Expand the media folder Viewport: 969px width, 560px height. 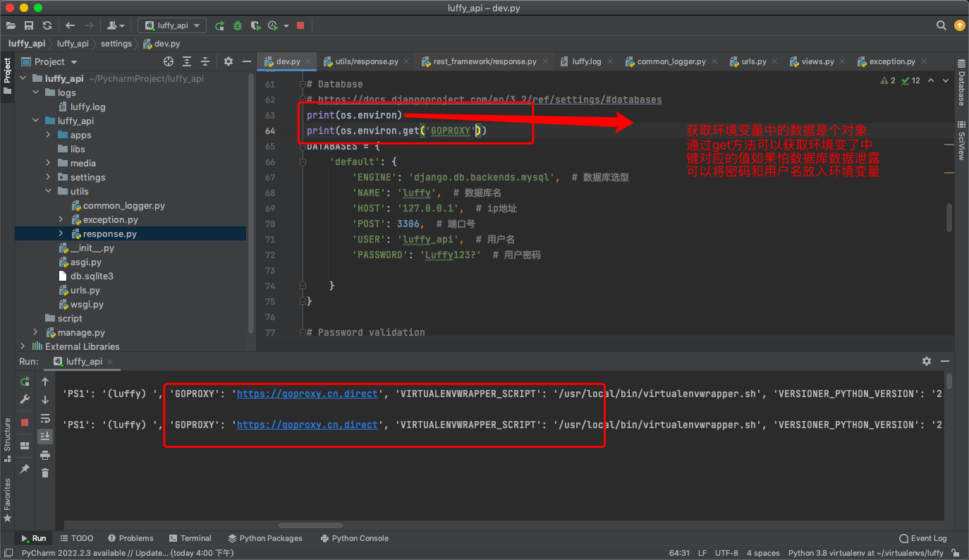[x=49, y=163]
